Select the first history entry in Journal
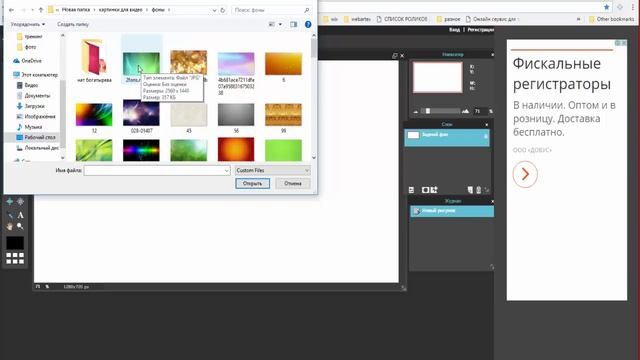The height and width of the screenshot is (360, 640). (x=452, y=211)
